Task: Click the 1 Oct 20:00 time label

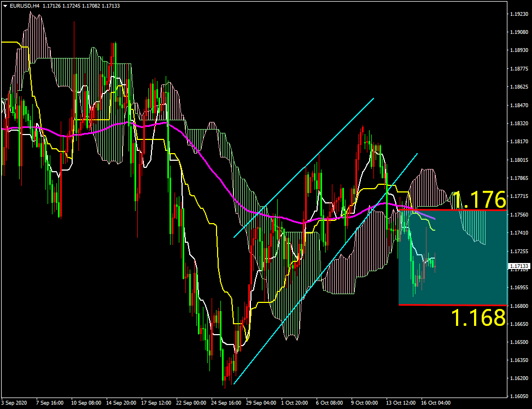Action: point(294,403)
